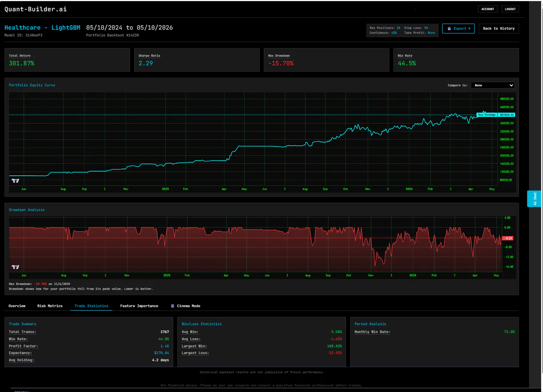Viewport: 543px width, 392px height.
Task: Click the TradingView logo on equity chart
Action: coord(15,181)
